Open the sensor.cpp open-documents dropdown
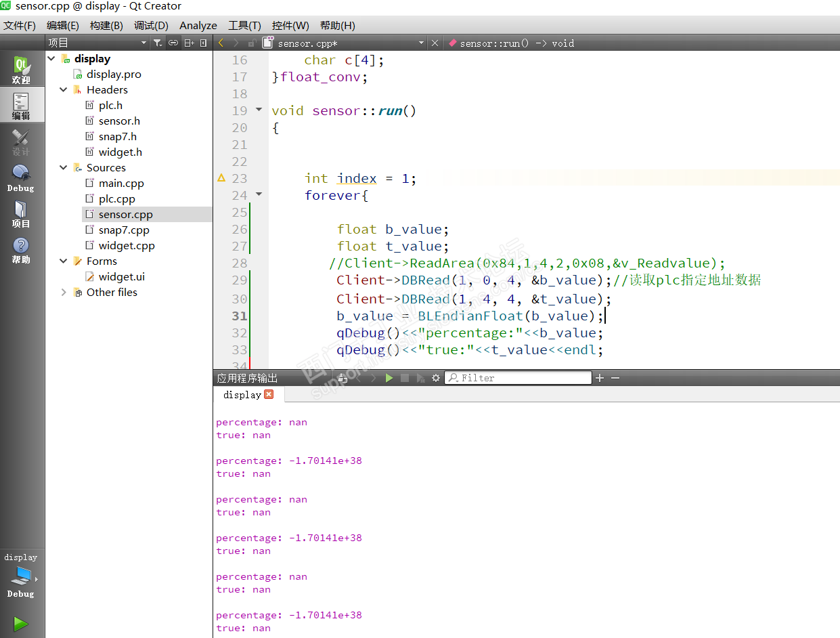The height and width of the screenshot is (638, 840). pyautogui.click(x=420, y=43)
